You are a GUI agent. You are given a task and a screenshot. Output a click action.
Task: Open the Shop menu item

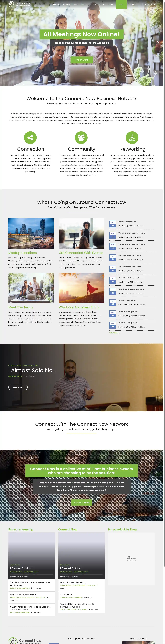click(93, 4)
